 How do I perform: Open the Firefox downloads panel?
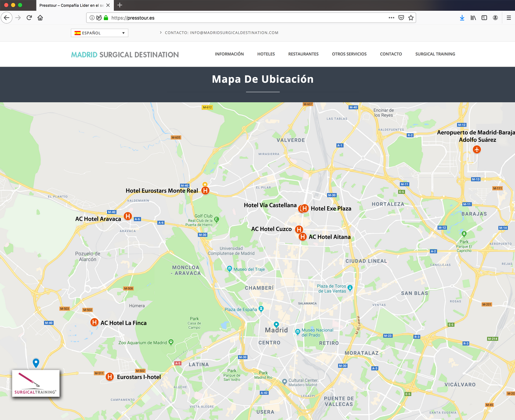[x=462, y=18]
